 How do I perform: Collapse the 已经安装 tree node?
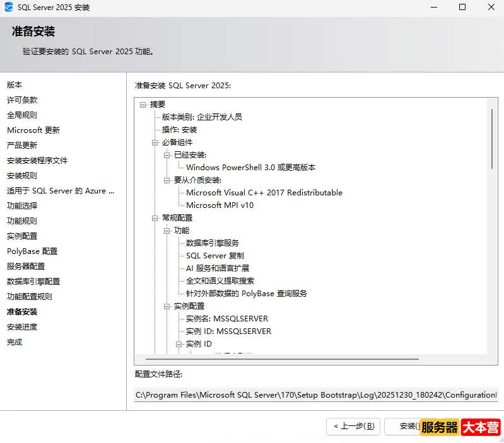pyautogui.click(x=167, y=156)
